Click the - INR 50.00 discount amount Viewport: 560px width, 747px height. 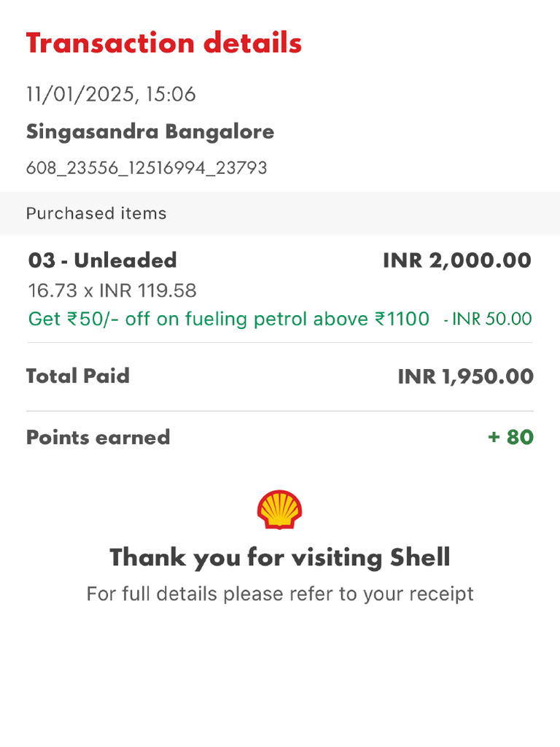tap(488, 319)
